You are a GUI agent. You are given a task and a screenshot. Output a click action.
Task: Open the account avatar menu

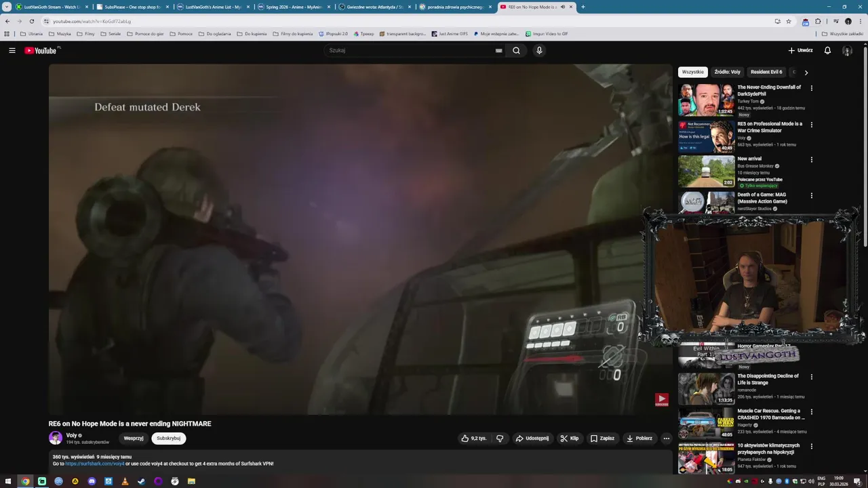[x=847, y=50]
